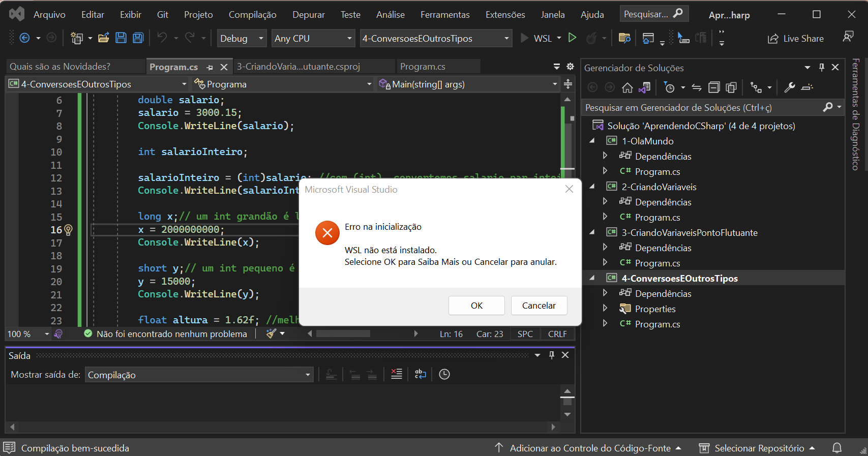
Task: Click the Output panel vertical scrollbar thumb
Action: [x=567, y=402]
